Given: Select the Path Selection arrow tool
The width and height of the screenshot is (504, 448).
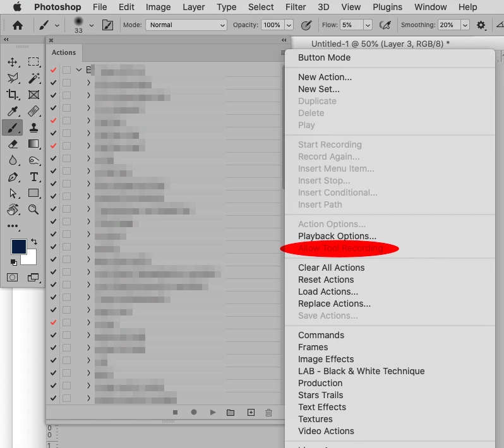Looking at the screenshot, I should pyautogui.click(x=13, y=193).
